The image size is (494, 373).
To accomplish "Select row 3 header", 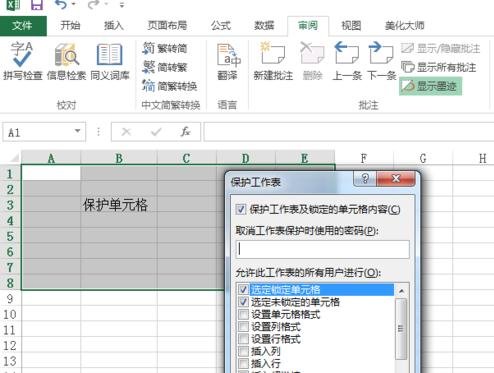I will (10, 205).
